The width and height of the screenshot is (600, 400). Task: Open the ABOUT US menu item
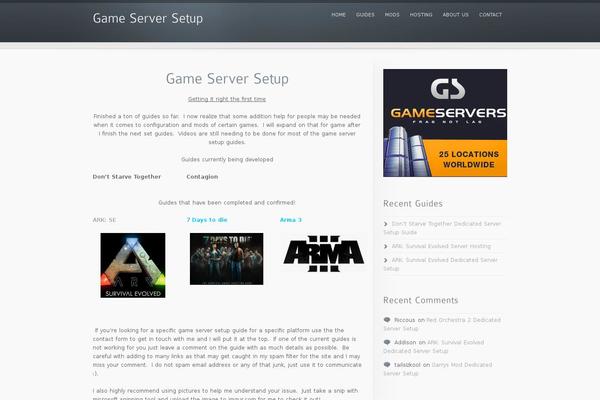point(455,15)
